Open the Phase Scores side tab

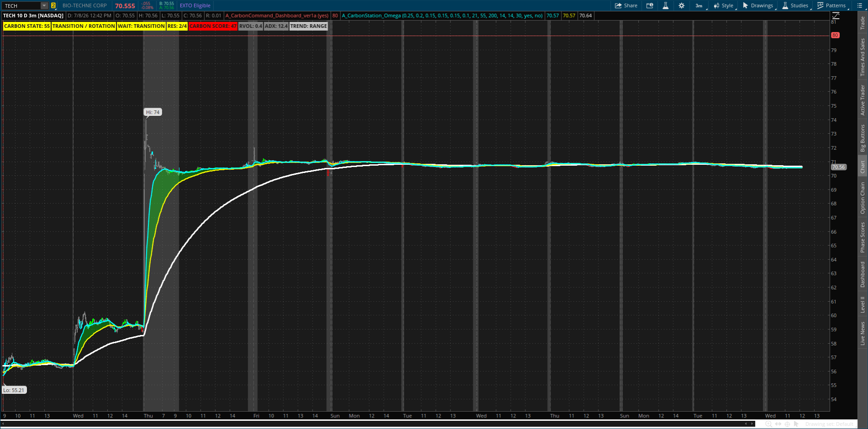[863, 237]
